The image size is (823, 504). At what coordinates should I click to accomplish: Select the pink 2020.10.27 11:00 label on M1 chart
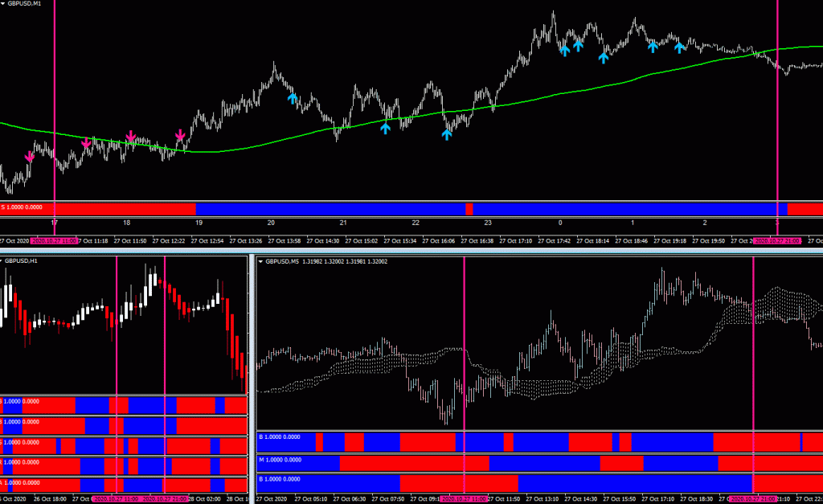click(x=54, y=241)
